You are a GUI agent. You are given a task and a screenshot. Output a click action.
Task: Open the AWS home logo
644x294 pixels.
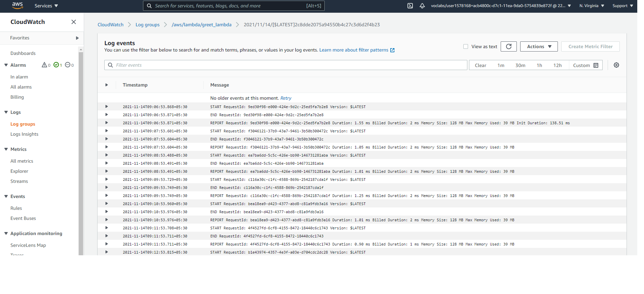17,5
